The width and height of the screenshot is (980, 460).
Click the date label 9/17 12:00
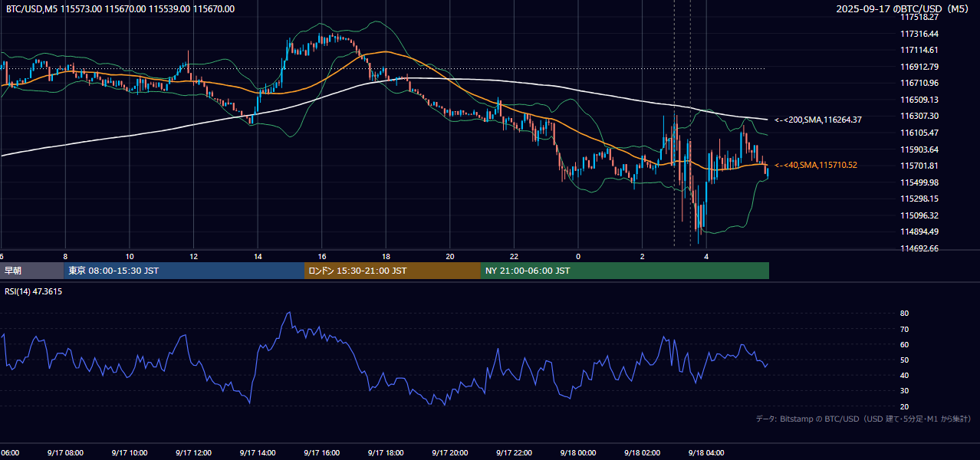(x=193, y=453)
